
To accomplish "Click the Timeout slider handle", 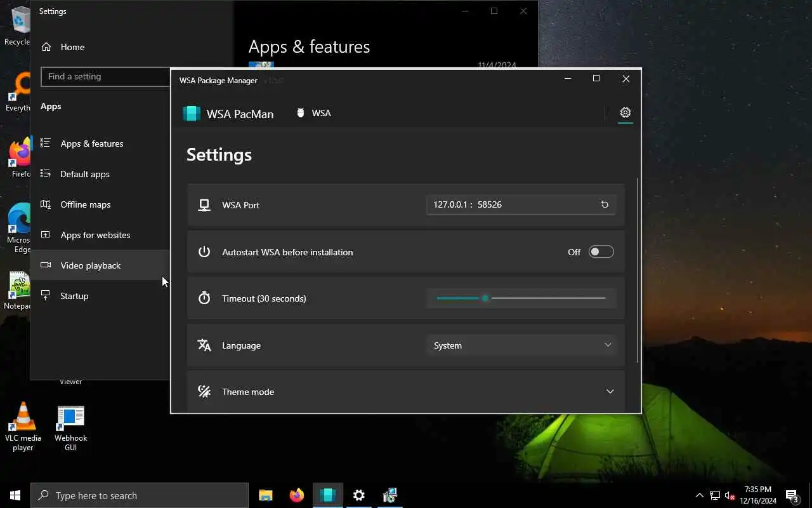I will coord(485,298).
